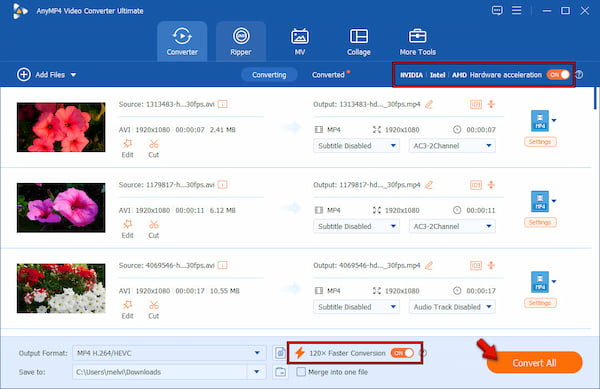Show the Converted list
Image resolution: width=600 pixels, height=389 pixels.
[328, 75]
